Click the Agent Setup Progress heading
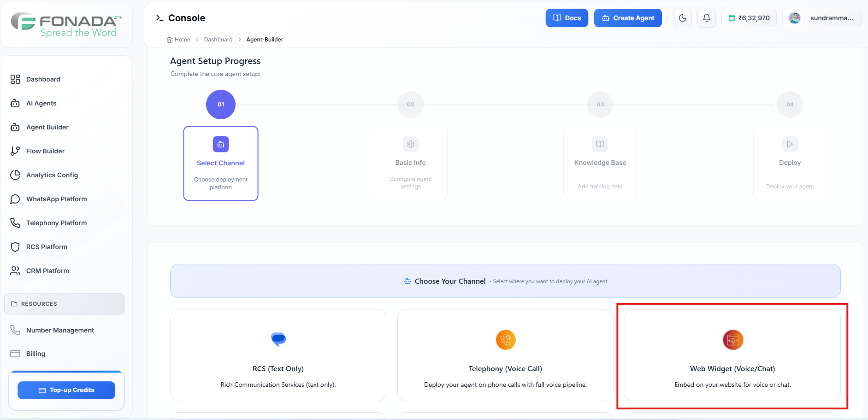This screenshot has width=868, height=420. pos(215,61)
